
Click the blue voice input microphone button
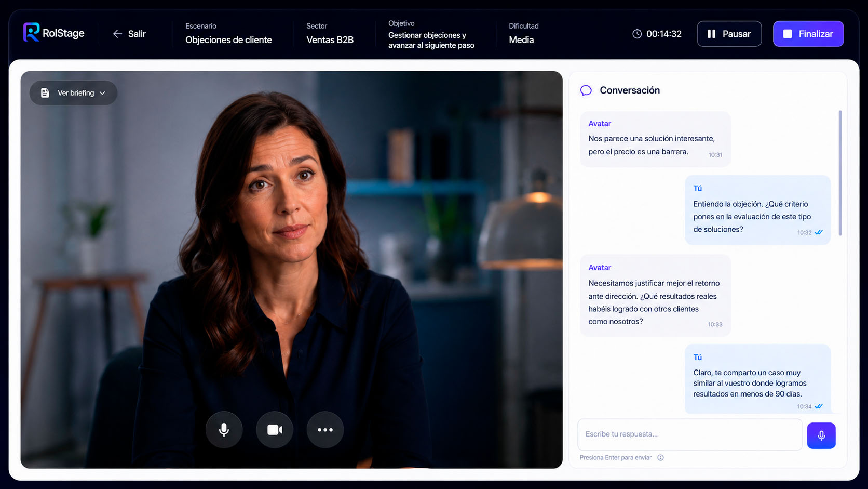pyautogui.click(x=821, y=435)
